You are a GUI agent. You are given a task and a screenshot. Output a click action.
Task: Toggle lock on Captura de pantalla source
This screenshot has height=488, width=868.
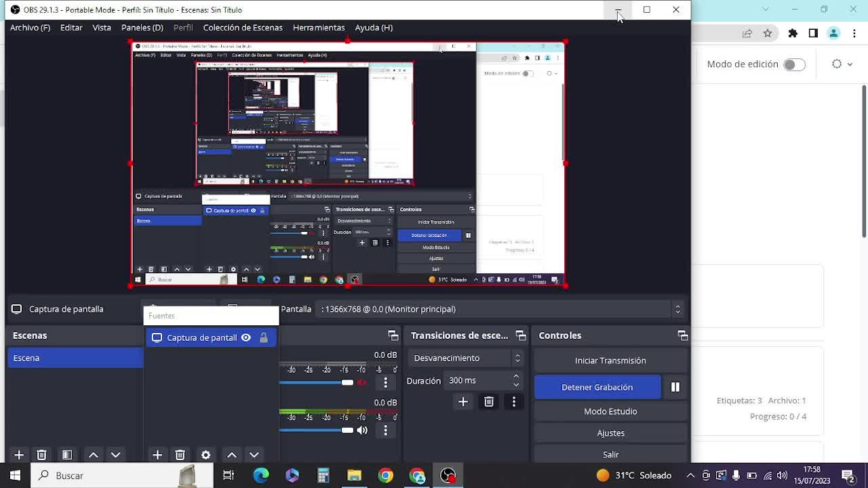pyautogui.click(x=264, y=338)
